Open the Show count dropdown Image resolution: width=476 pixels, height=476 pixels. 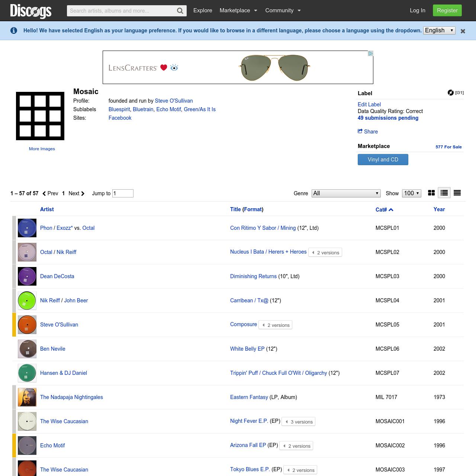pyautogui.click(x=412, y=193)
